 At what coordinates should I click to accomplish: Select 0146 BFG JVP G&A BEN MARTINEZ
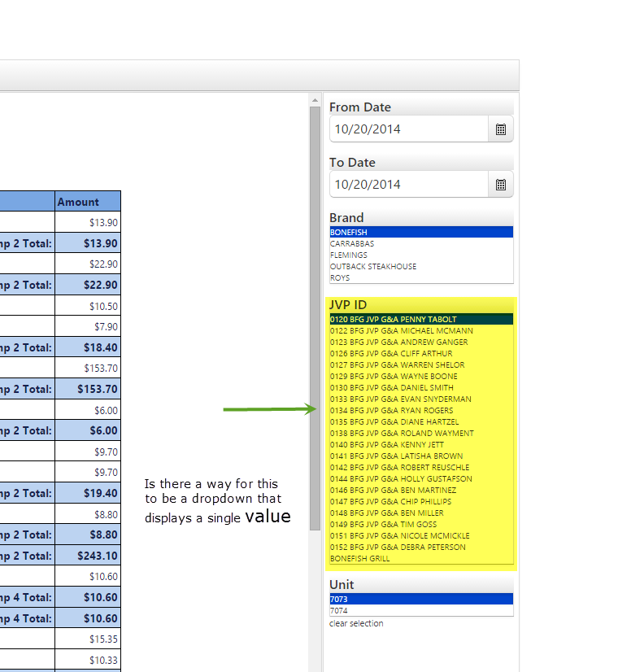pos(421,491)
